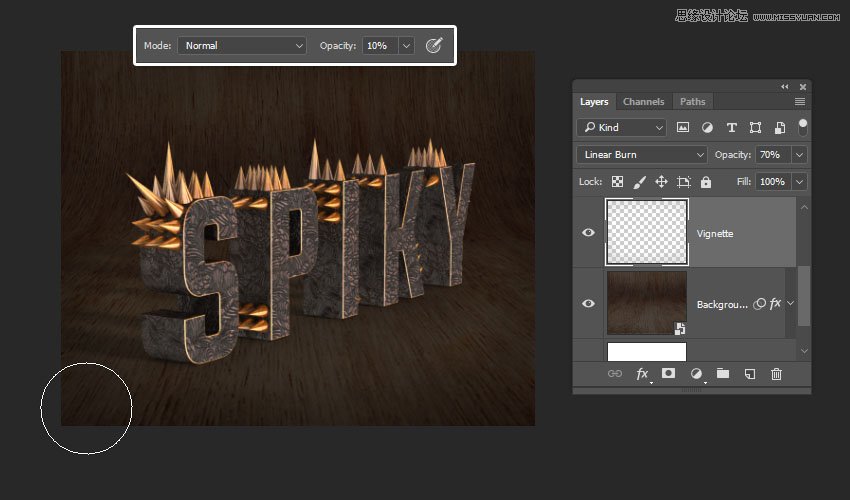Filter layers by type (T) icon
850x500 pixels.
point(731,128)
